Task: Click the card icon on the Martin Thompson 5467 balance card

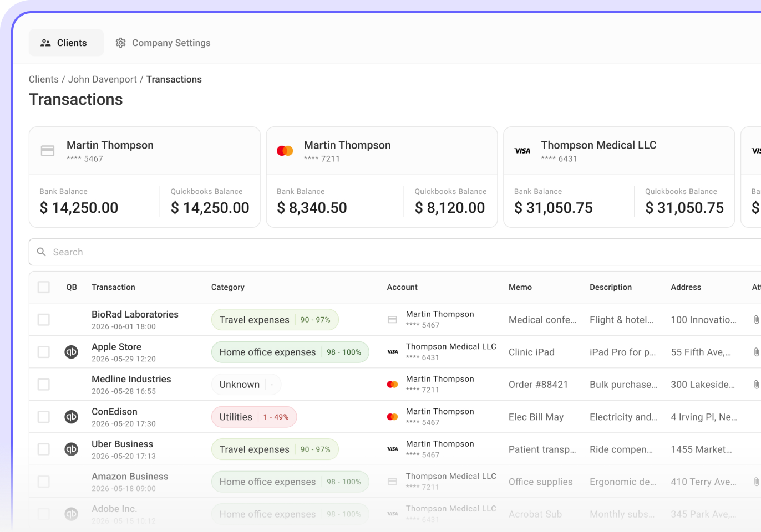Action: [48, 151]
